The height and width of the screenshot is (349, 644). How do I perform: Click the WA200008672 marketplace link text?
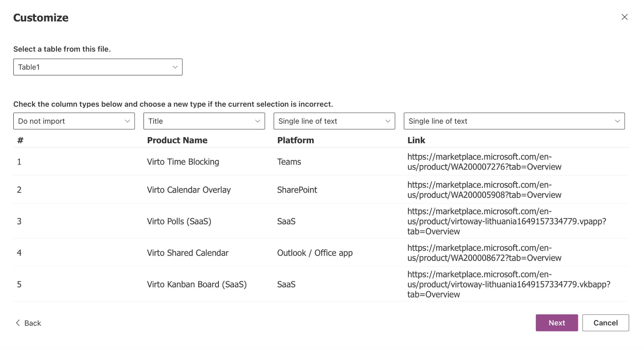click(484, 253)
